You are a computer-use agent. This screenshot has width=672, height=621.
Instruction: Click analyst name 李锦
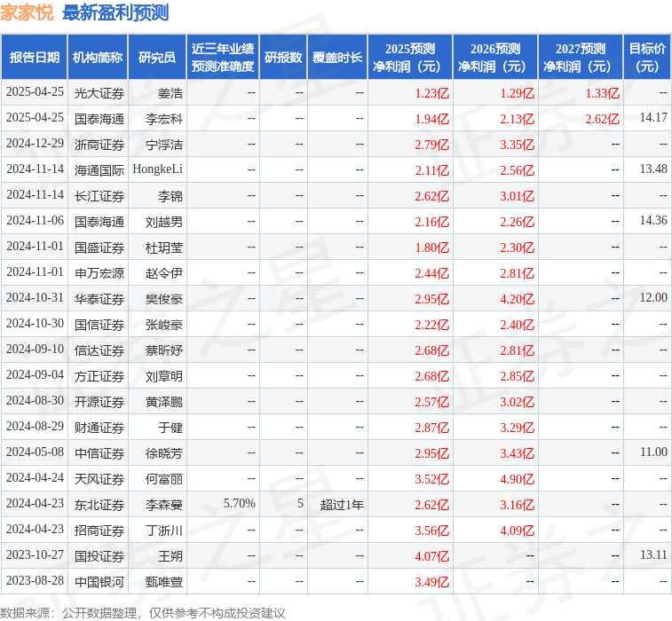170,196
